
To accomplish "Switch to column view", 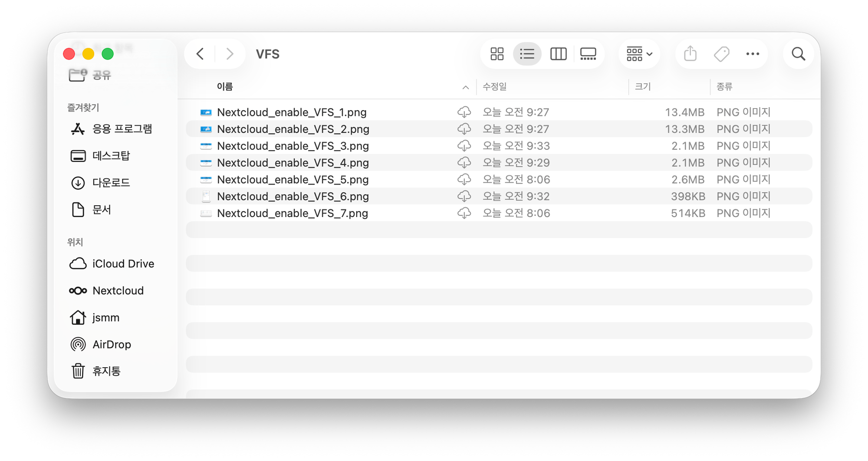I will pos(558,54).
